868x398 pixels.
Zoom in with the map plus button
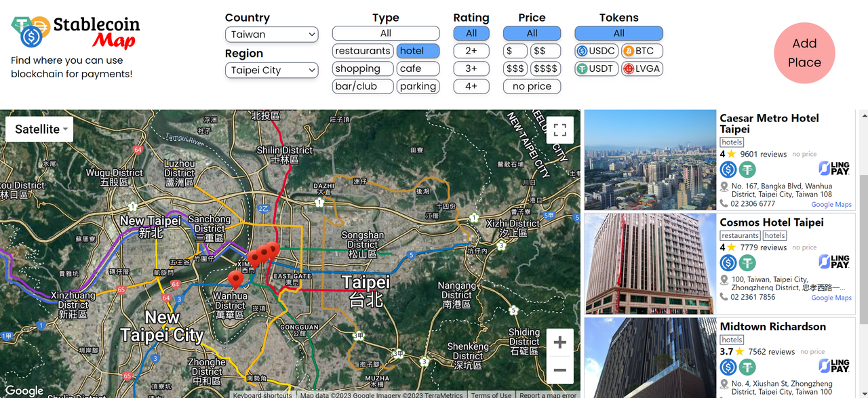point(559,343)
